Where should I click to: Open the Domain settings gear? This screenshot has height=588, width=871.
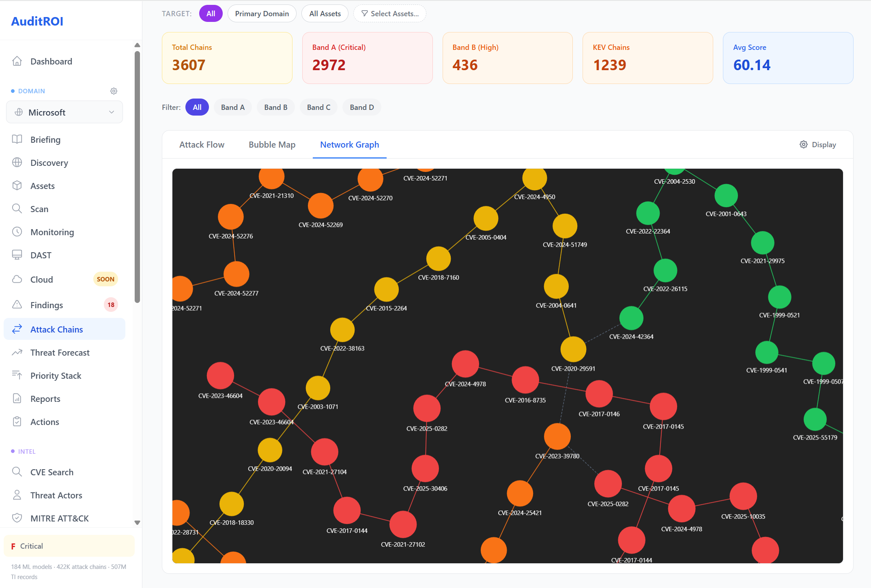click(x=114, y=91)
